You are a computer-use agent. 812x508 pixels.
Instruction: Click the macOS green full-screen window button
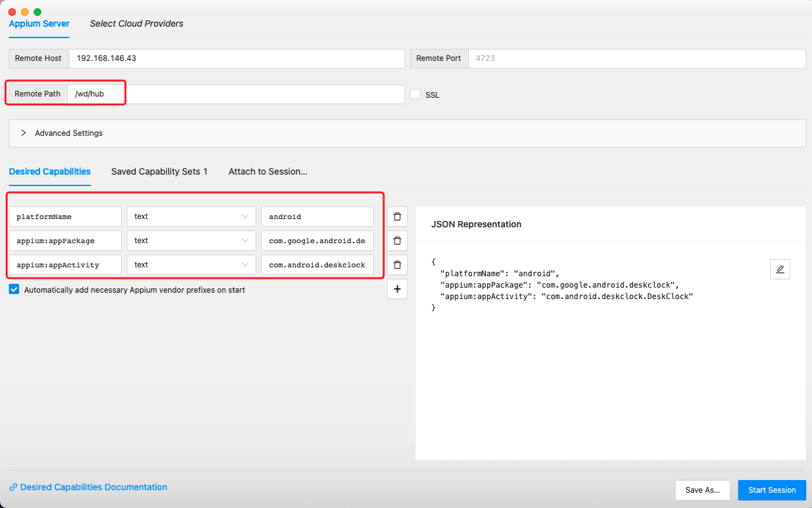(x=37, y=12)
